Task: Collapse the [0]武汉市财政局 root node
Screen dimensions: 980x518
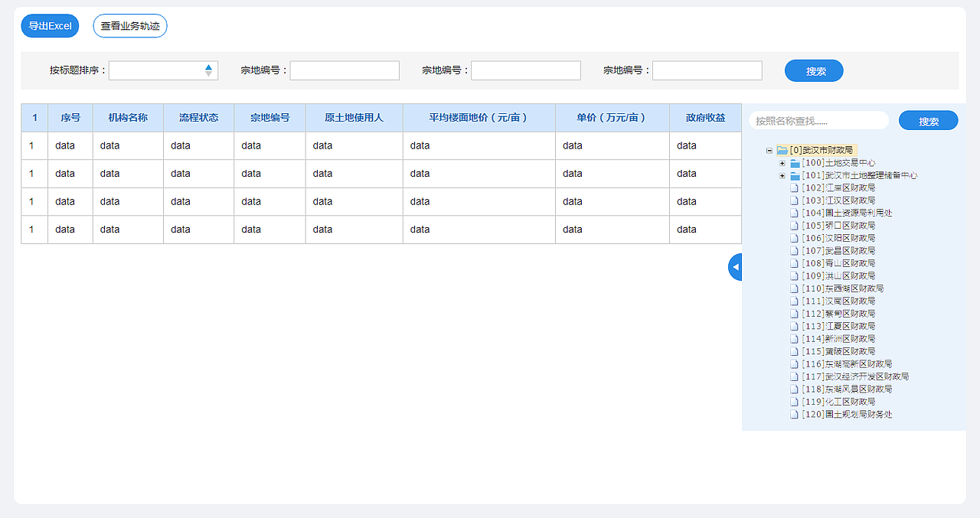Action: (770, 151)
